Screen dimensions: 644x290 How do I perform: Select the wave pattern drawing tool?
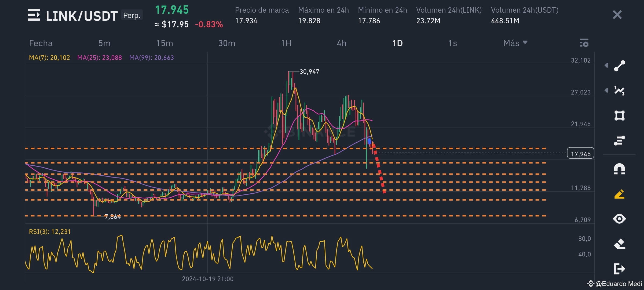click(619, 90)
